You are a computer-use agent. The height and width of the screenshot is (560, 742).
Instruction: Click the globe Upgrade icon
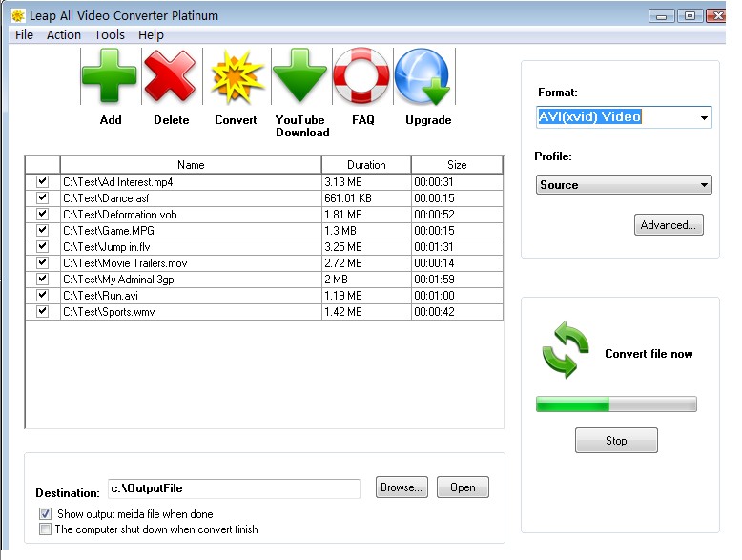click(x=423, y=76)
